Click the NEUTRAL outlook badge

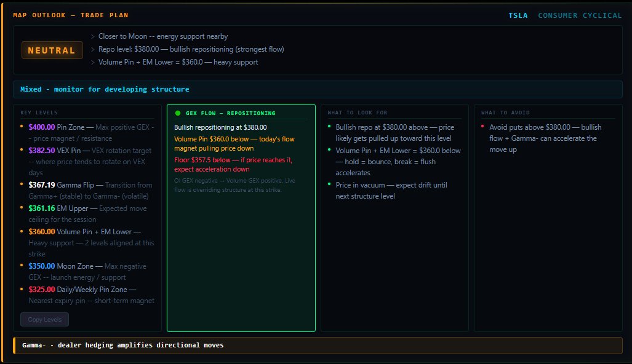[52, 50]
